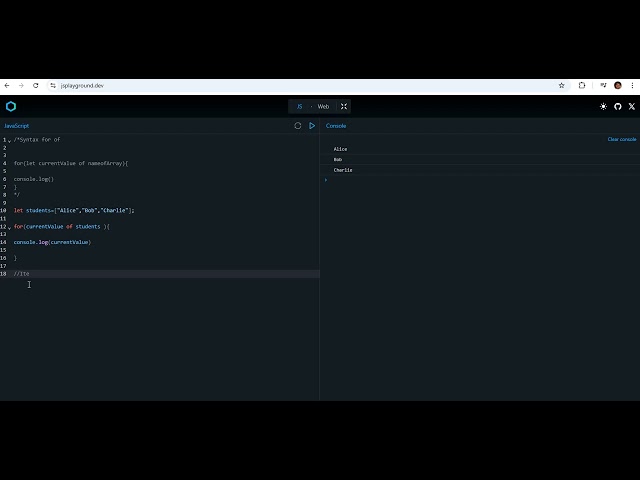This screenshot has width=640, height=480.
Task: Select the Console panel label
Action: pos(336,126)
